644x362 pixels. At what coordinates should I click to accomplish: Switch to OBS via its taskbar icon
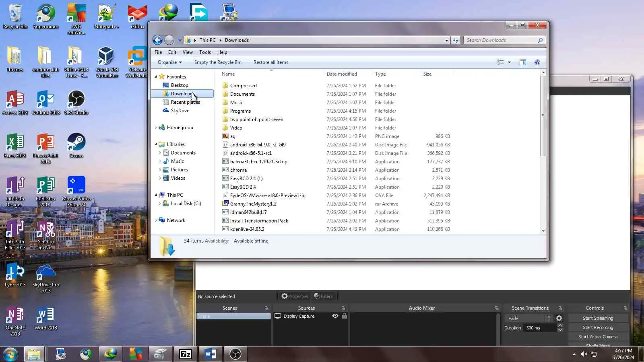pyautogui.click(x=235, y=354)
